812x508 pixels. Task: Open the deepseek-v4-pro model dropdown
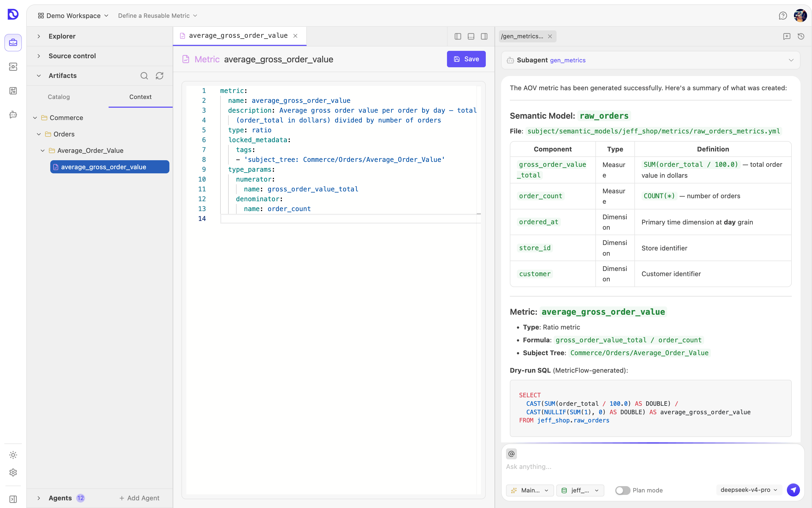(749, 490)
